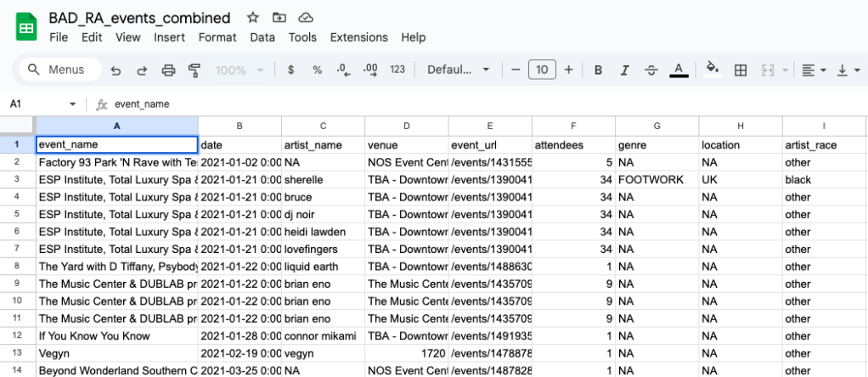Toggle italic formatting
The height and width of the screenshot is (377, 868).
624,70
